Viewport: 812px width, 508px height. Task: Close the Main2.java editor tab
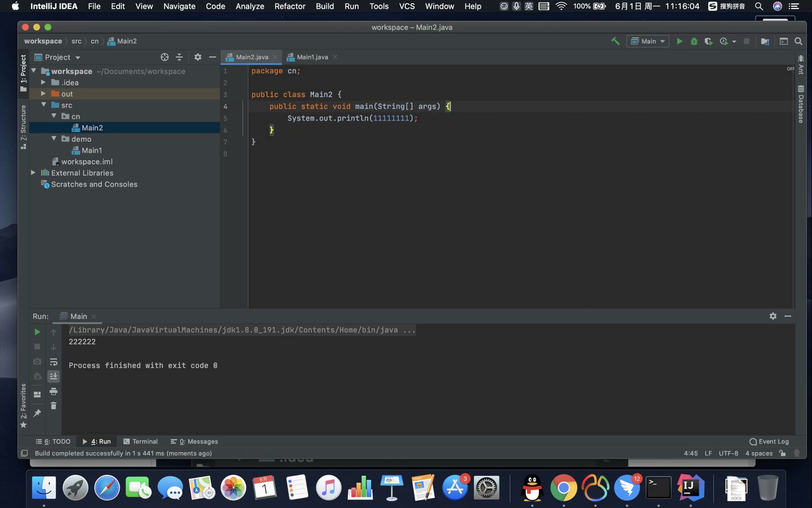tap(275, 57)
